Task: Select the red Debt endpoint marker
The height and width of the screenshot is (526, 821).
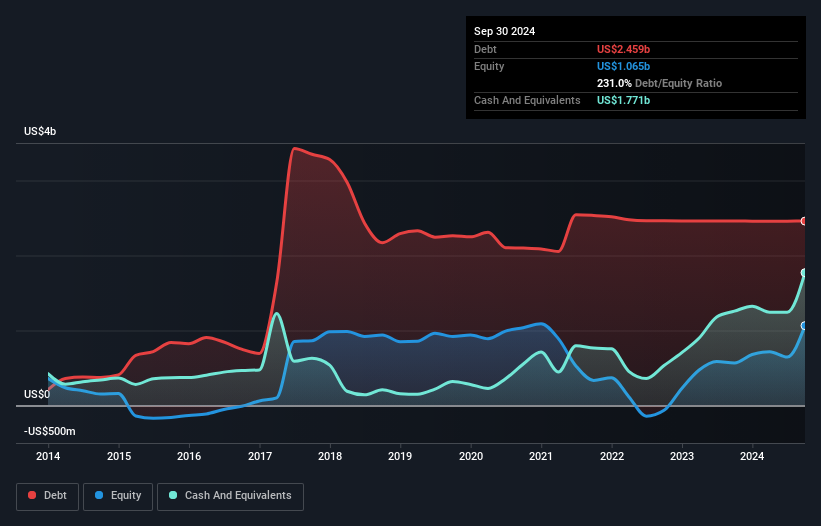Action: pos(804,221)
